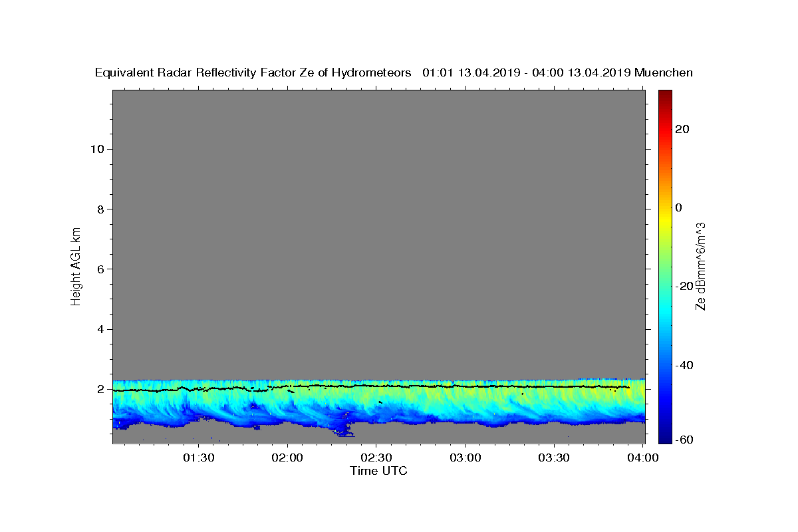Click the 01:30 time tick label
The height and width of the screenshot is (532, 798).
[198, 458]
